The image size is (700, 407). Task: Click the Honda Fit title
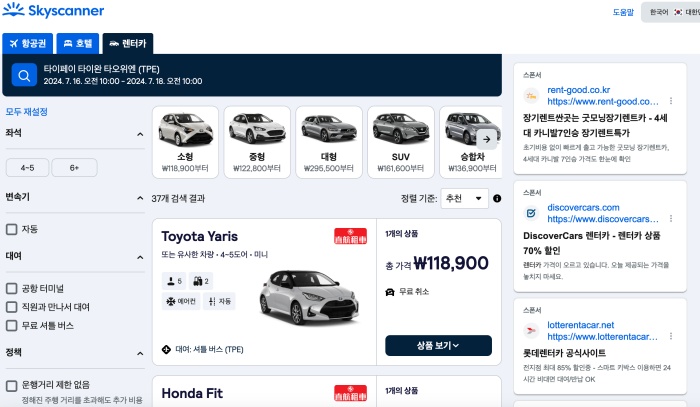[x=192, y=393]
